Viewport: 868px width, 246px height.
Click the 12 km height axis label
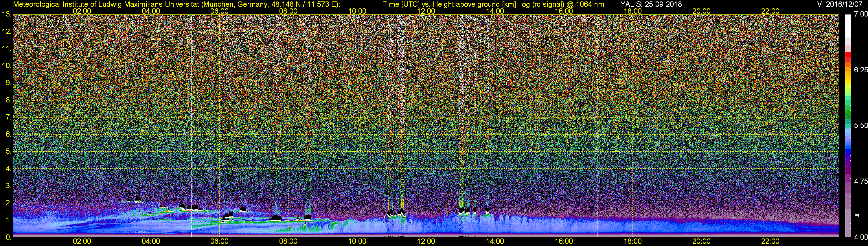[x=6, y=32]
